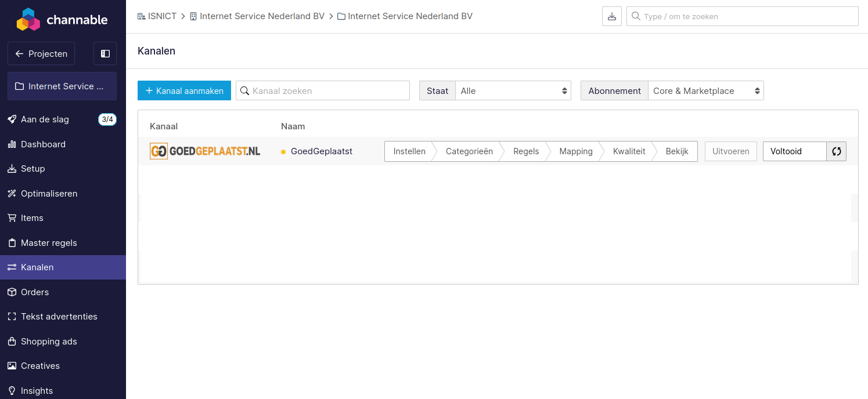Click the download icon in the top bar
Screen dimensions: 868x399
coord(611,16)
